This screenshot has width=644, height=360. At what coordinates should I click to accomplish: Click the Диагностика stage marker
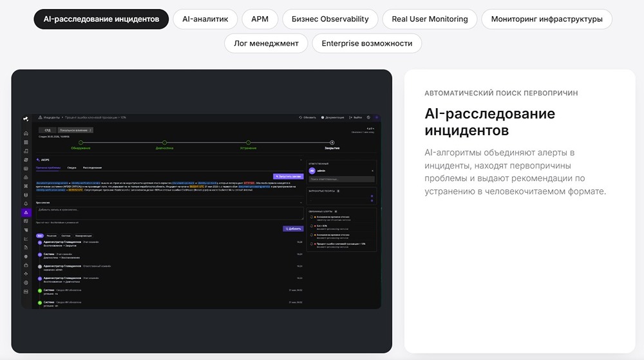(x=165, y=143)
